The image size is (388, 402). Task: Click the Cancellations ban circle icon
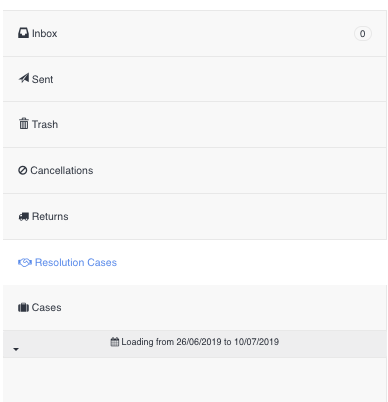click(23, 170)
